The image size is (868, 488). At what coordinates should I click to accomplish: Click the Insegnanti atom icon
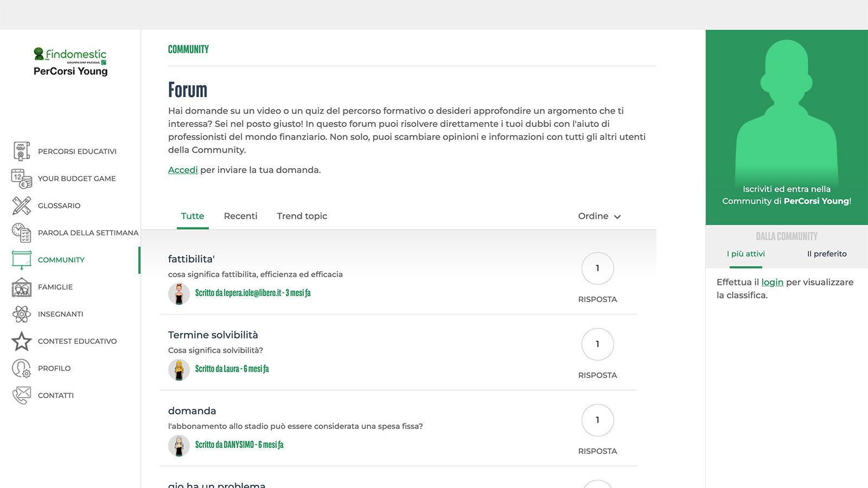(x=22, y=314)
